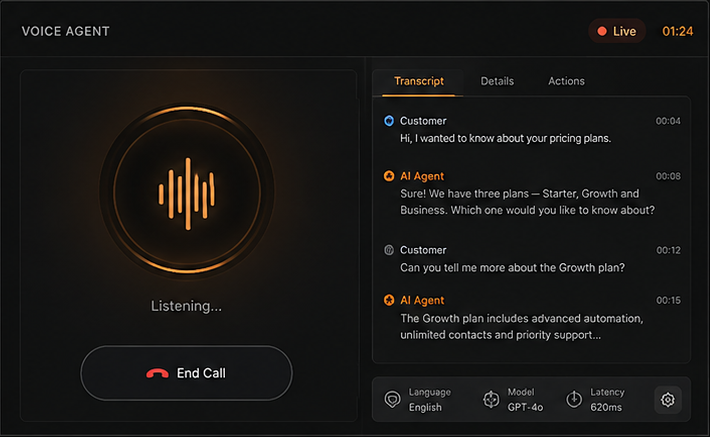
Task: Click message starting "The Growth plan includes"
Action: 522,327
